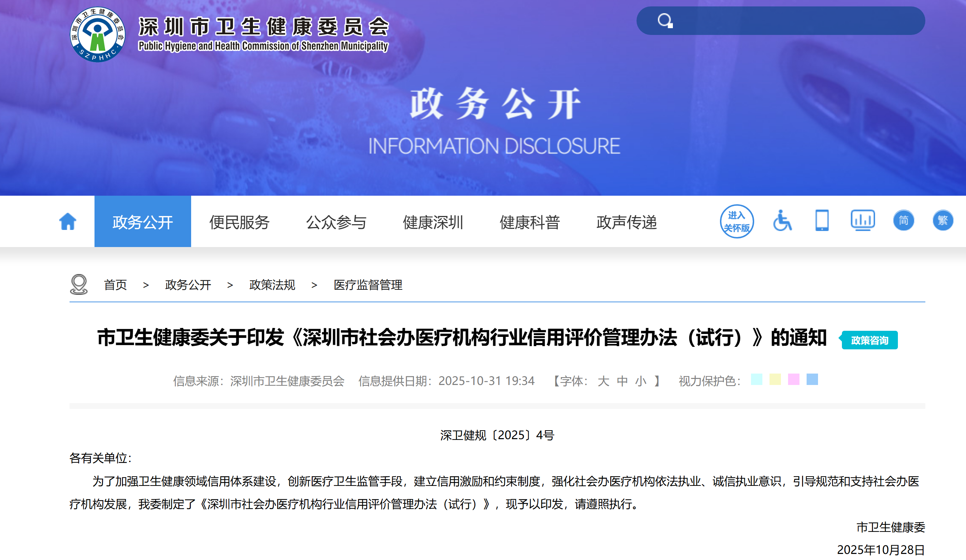
Task: Click the SZPHHC commission logo
Action: [x=97, y=35]
